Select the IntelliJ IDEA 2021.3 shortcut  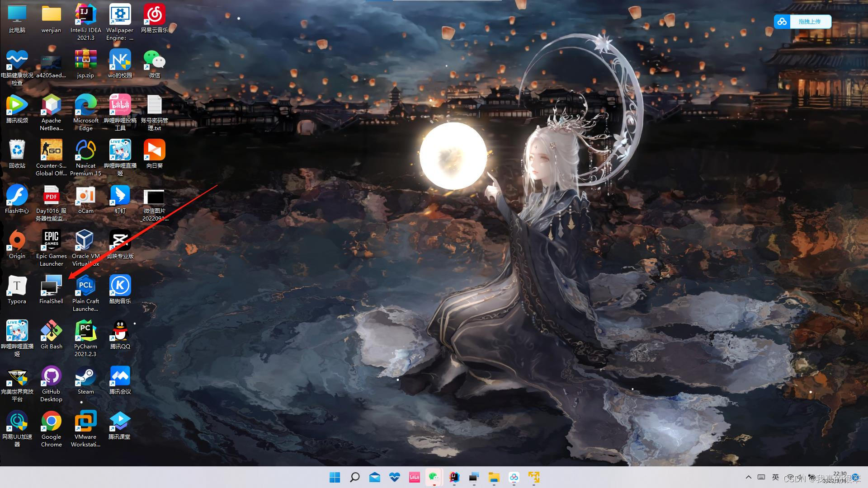pyautogui.click(x=85, y=23)
